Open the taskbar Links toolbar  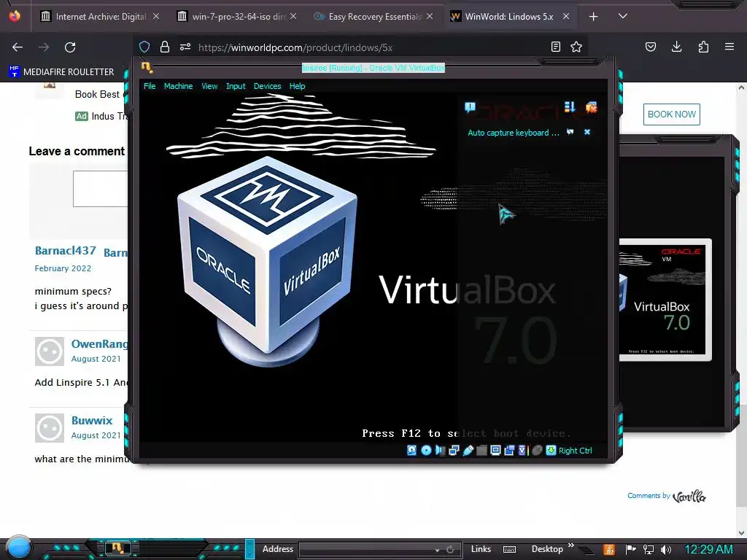click(481, 549)
